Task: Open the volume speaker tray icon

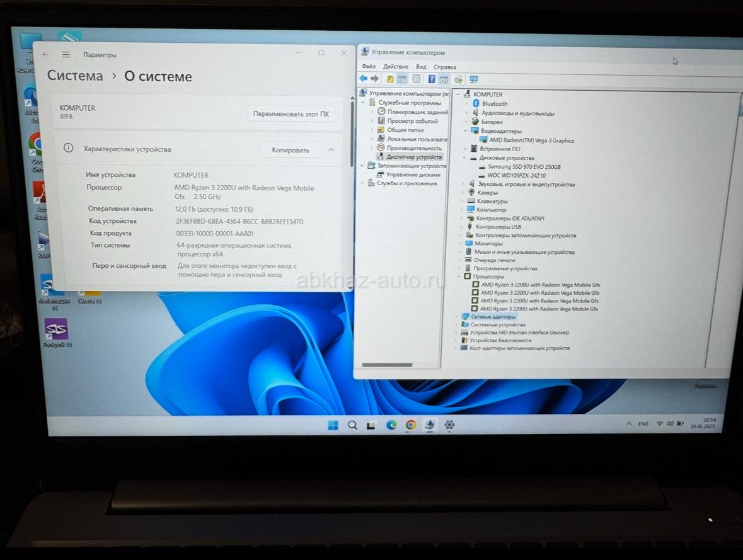Action: [x=669, y=423]
